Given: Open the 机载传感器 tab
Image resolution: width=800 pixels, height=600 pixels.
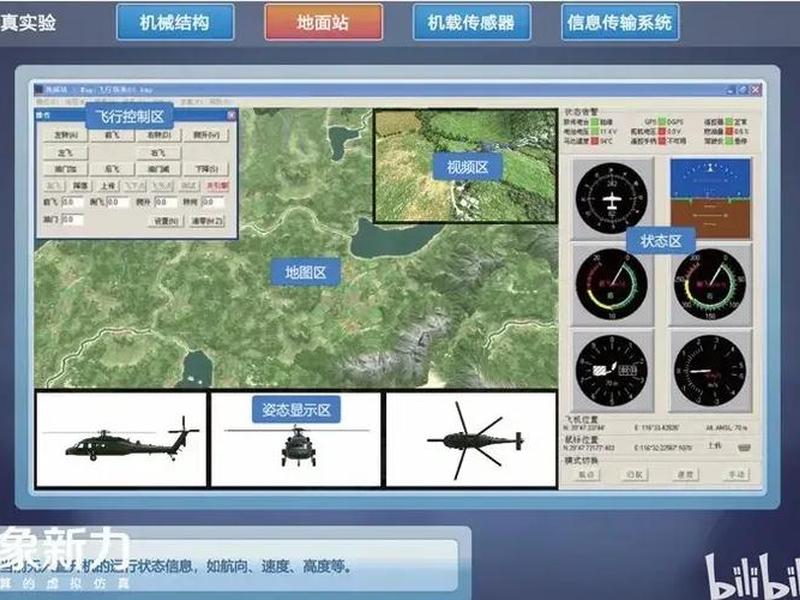Looking at the screenshot, I should pos(471,22).
